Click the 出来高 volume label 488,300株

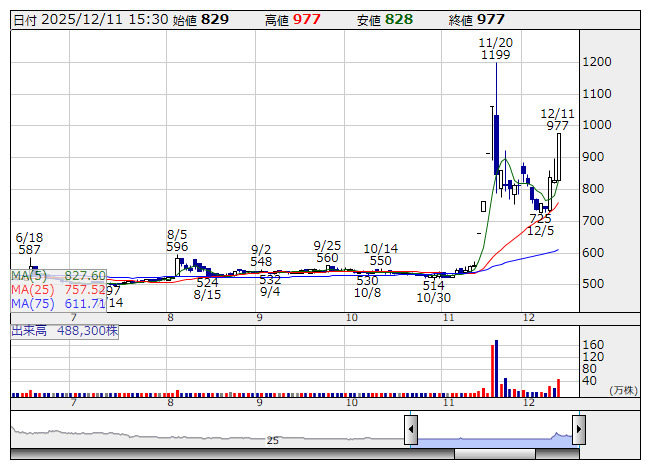pyautogui.click(x=65, y=329)
